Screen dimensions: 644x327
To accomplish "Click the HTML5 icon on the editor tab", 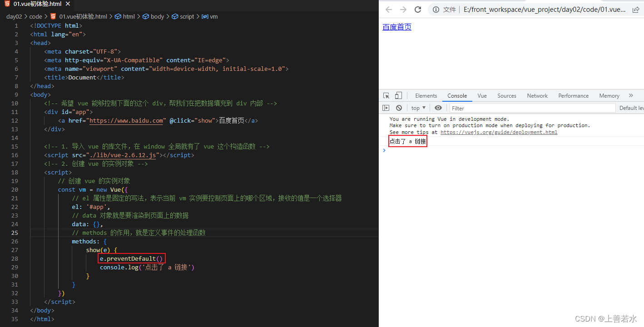I will [7, 4].
